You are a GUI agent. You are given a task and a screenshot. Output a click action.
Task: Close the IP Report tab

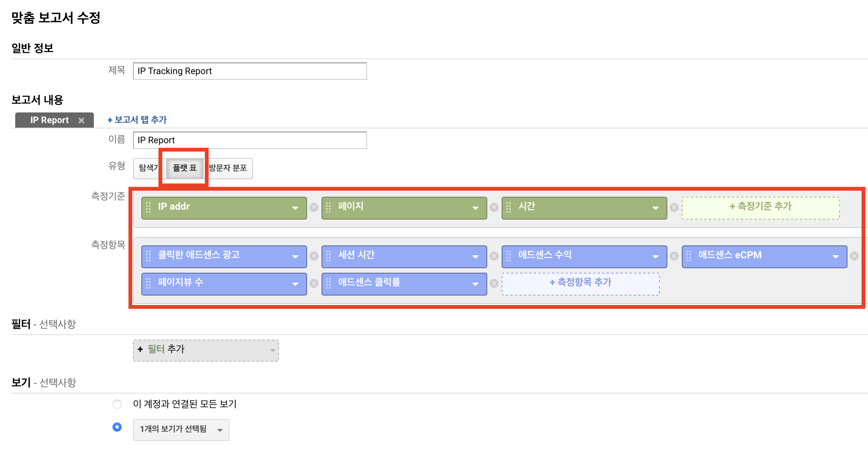[x=82, y=120]
